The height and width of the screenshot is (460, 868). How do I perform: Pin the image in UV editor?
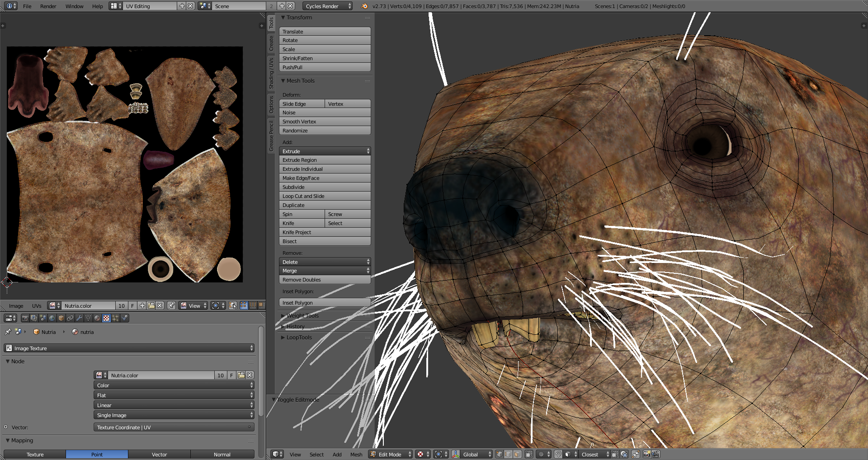click(171, 306)
